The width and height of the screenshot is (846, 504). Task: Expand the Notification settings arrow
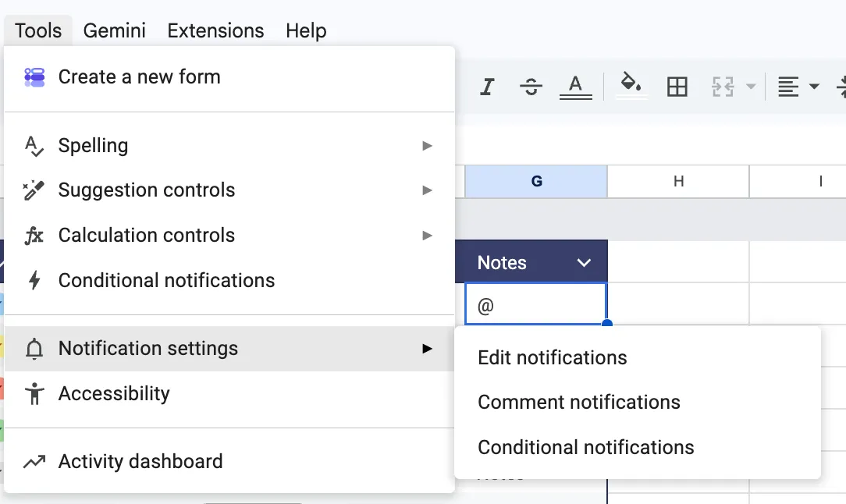428,349
